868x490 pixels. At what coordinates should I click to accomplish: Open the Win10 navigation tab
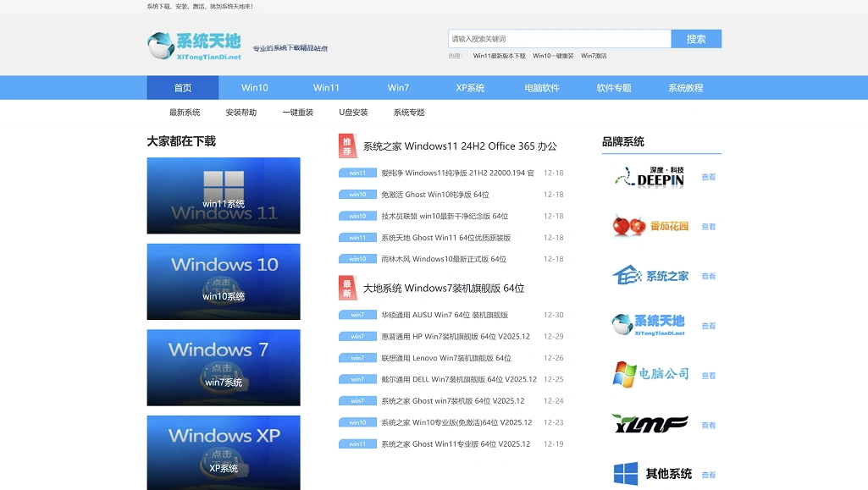(x=254, y=88)
